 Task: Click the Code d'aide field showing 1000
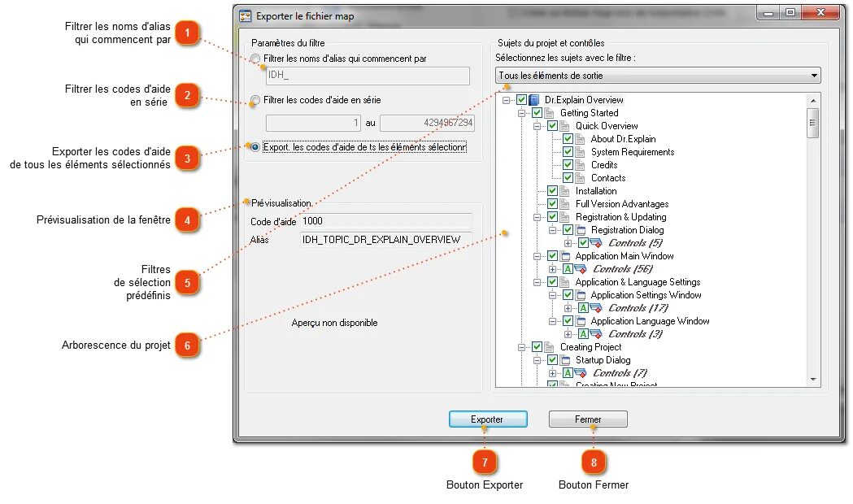tap(385, 221)
